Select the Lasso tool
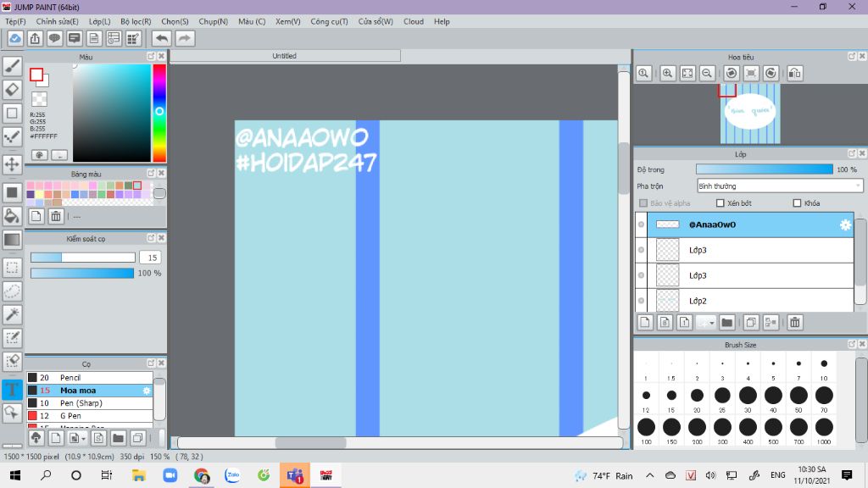Viewport: 868px width, 488px height. (x=12, y=291)
